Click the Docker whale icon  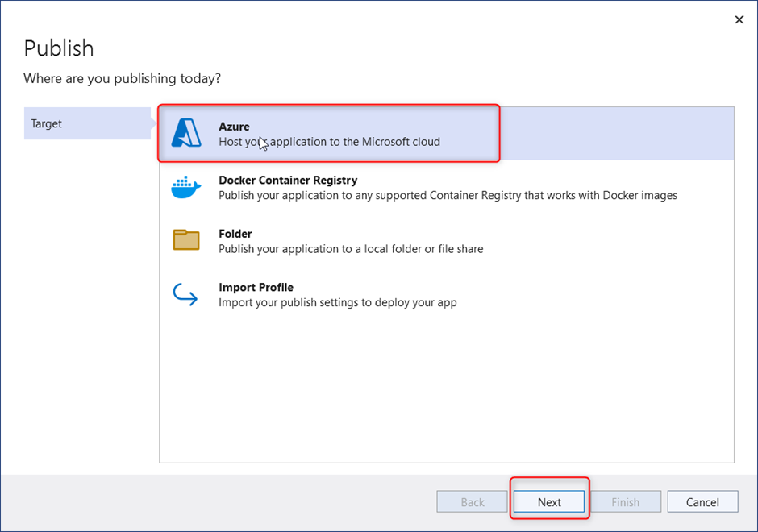(x=186, y=188)
